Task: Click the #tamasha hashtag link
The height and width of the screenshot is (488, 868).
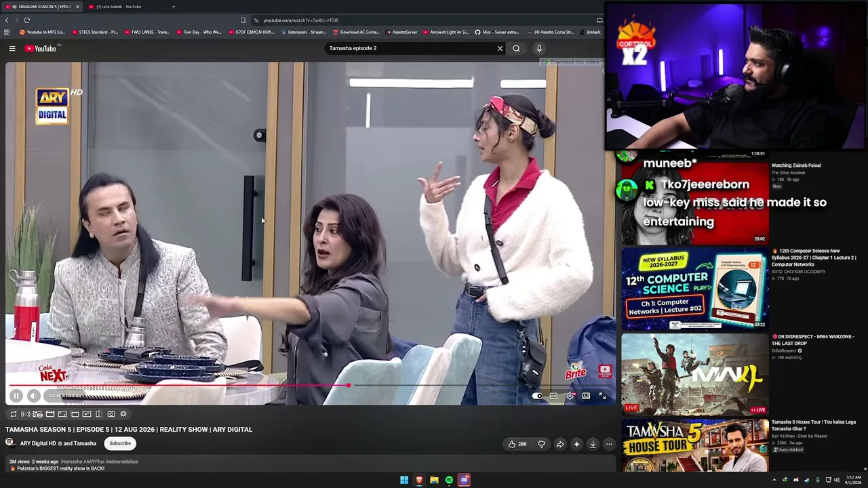Action: click(71, 462)
